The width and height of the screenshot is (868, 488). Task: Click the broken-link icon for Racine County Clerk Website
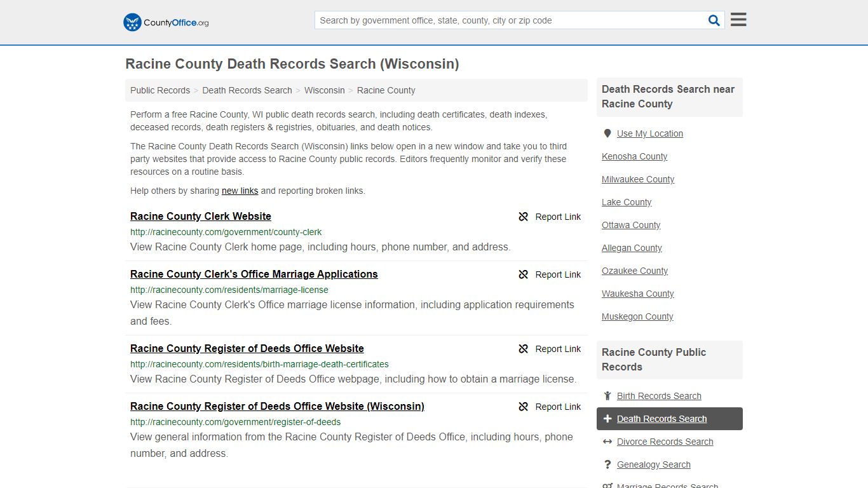pos(524,217)
